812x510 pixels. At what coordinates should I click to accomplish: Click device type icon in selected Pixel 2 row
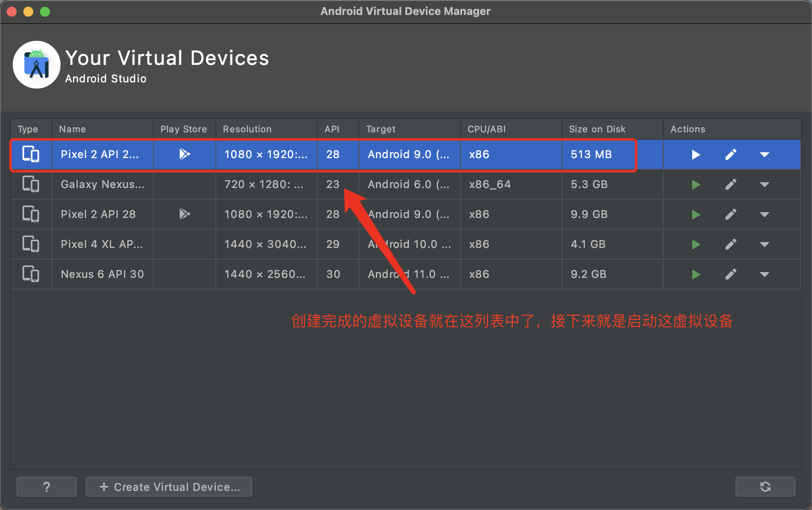[x=31, y=154]
